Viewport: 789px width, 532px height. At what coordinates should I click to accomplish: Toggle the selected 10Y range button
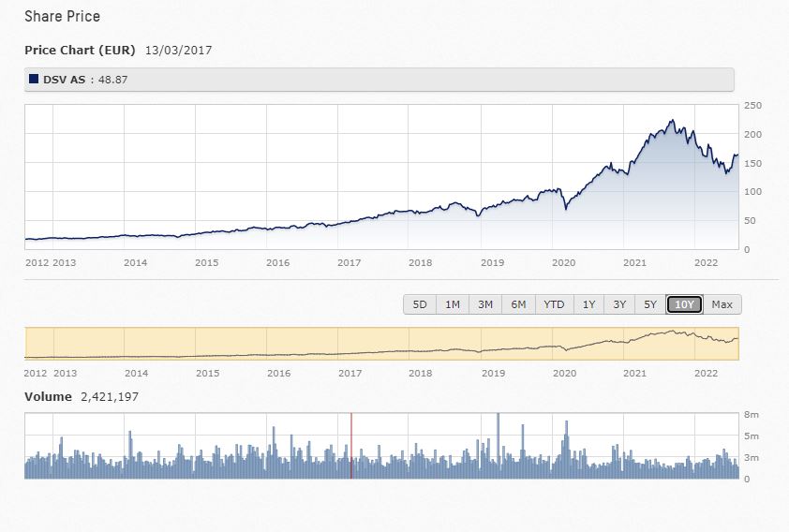click(684, 304)
